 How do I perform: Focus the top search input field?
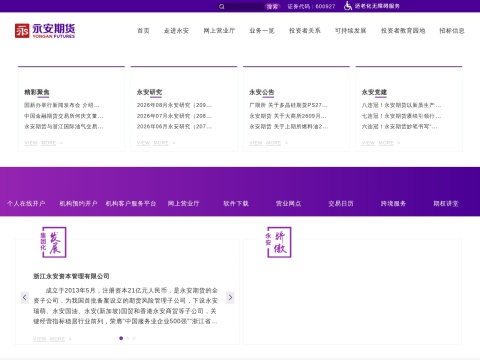[245, 6]
